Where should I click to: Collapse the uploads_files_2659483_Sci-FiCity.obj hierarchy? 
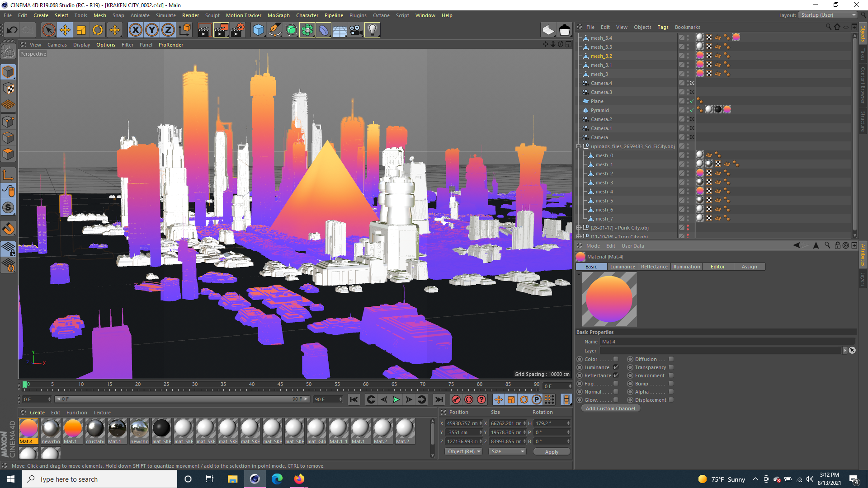pyautogui.click(x=579, y=146)
